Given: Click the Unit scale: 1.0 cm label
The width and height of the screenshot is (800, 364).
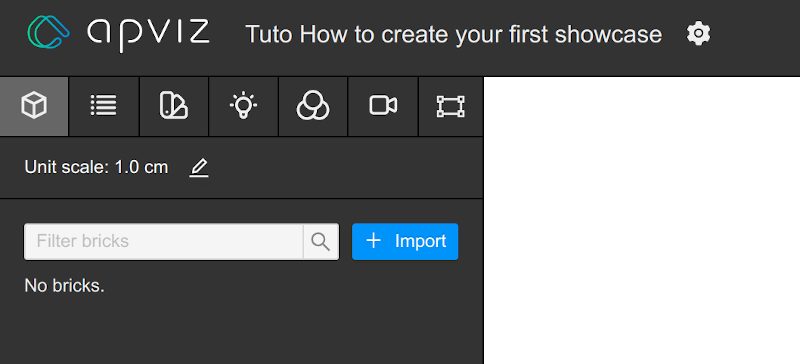Looking at the screenshot, I should point(96,167).
